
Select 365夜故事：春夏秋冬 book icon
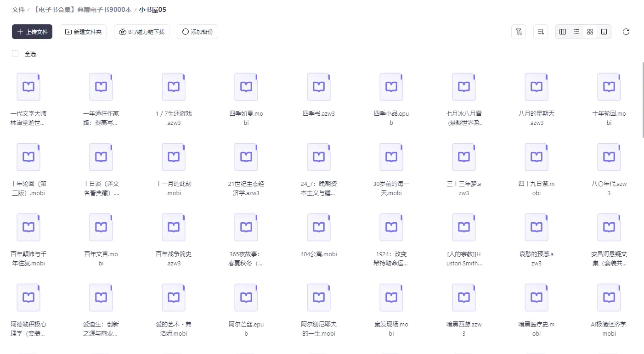click(x=246, y=227)
